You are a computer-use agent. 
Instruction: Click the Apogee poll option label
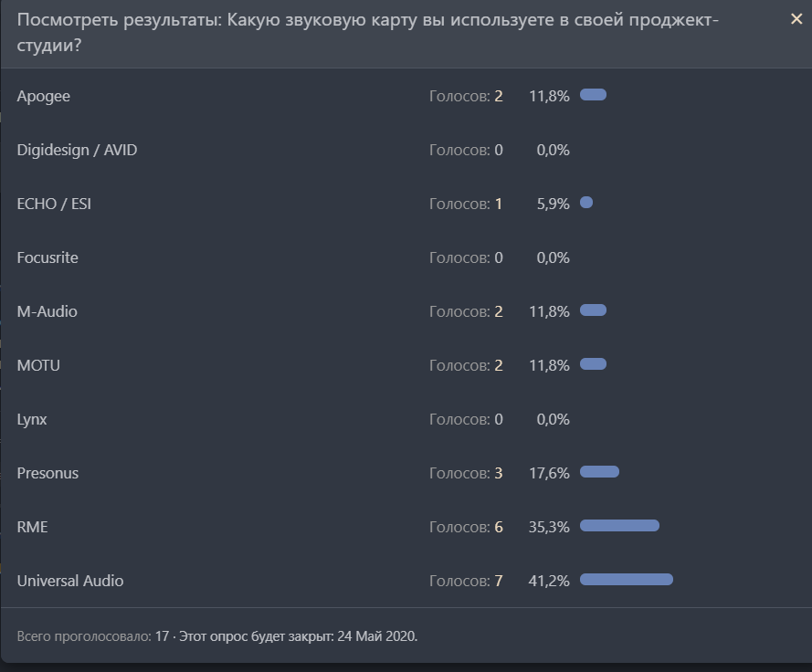point(43,96)
